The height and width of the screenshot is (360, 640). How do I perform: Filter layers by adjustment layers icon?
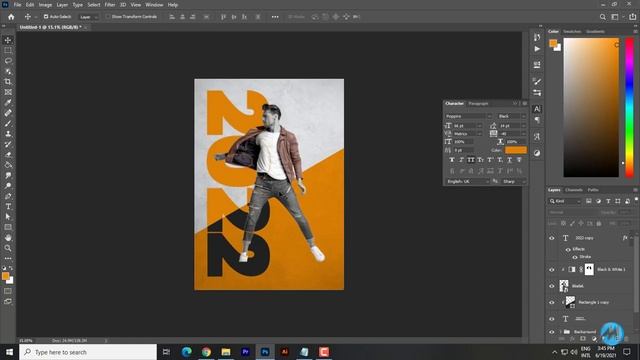coord(598,201)
